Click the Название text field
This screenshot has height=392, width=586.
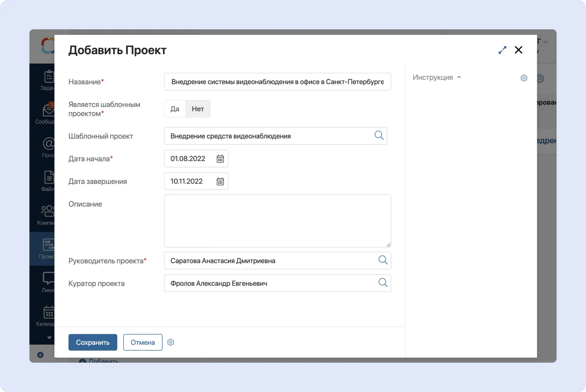pyautogui.click(x=277, y=82)
